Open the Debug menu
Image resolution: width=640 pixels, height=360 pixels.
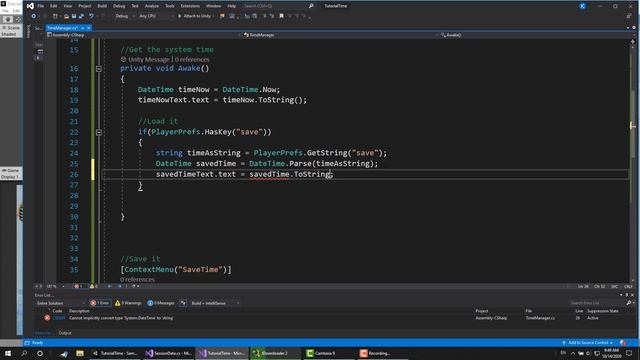[119, 6]
